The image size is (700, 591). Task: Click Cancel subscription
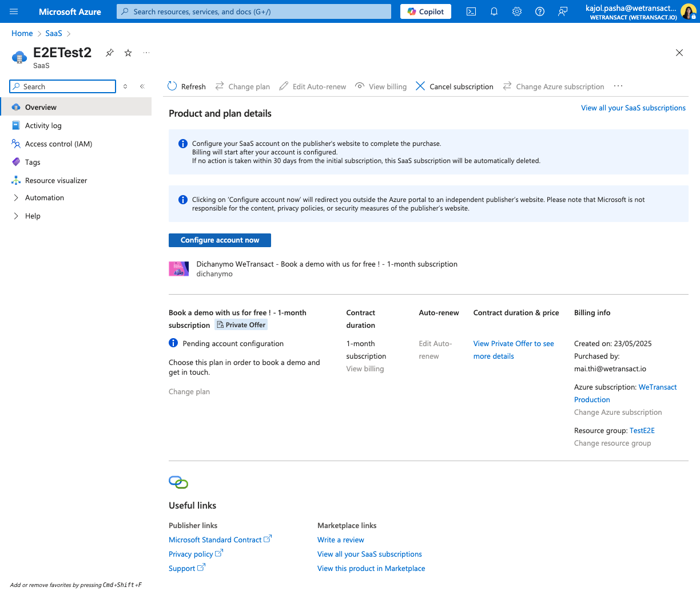(x=455, y=86)
